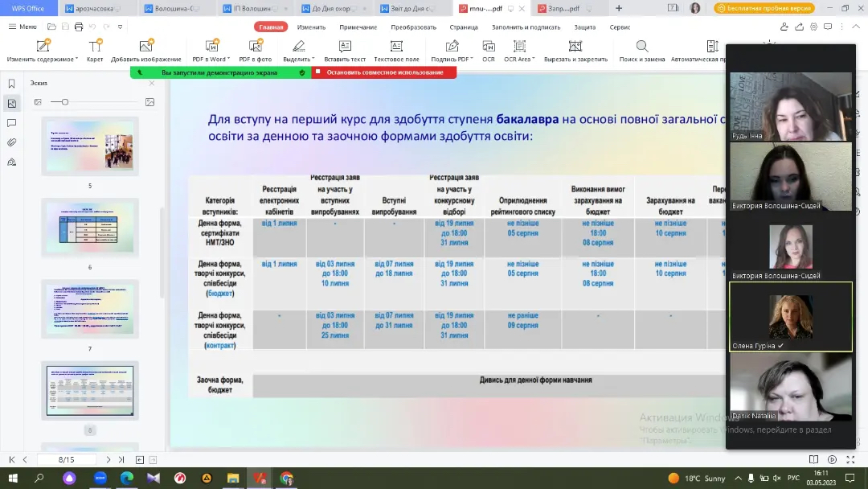Open the Защита ribbon tab
This screenshot has width=868, height=489.
pyautogui.click(x=584, y=27)
